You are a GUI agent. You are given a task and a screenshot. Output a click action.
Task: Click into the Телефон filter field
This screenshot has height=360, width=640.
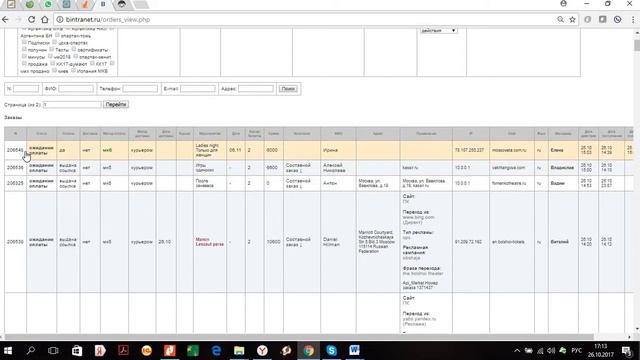pos(140,89)
